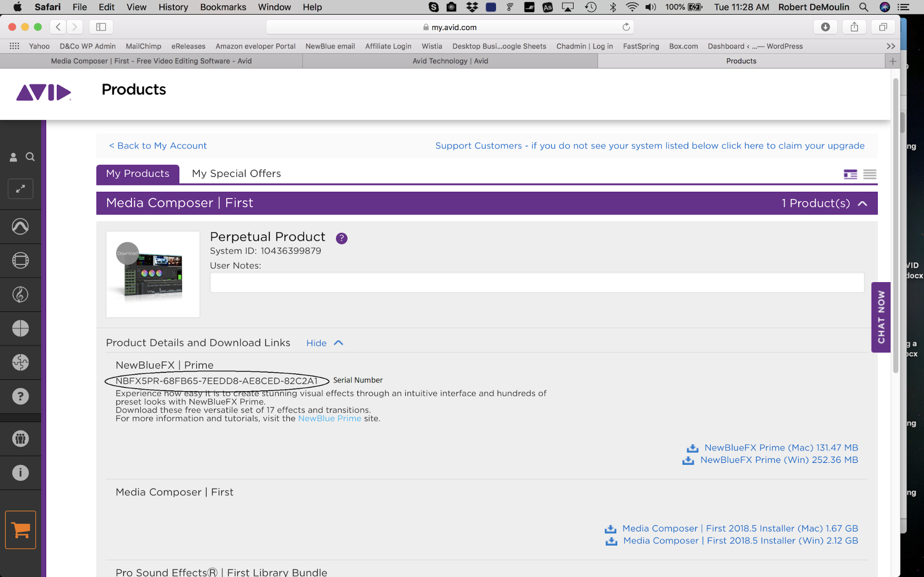Click the Safari share icon
Image resolution: width=924 pixels, height=577 pixels.
[854, 27]
